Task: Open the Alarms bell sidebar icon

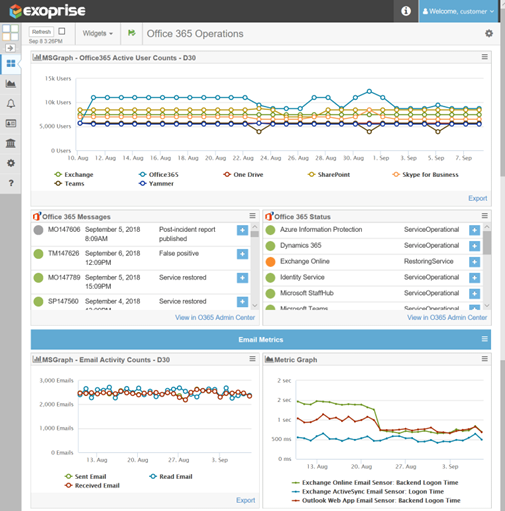Action: tap(11, 104)
